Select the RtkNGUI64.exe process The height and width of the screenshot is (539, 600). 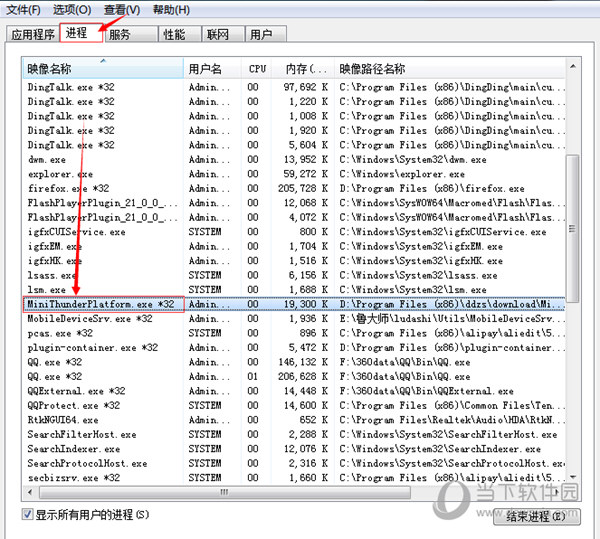click(x=293, y=420)
